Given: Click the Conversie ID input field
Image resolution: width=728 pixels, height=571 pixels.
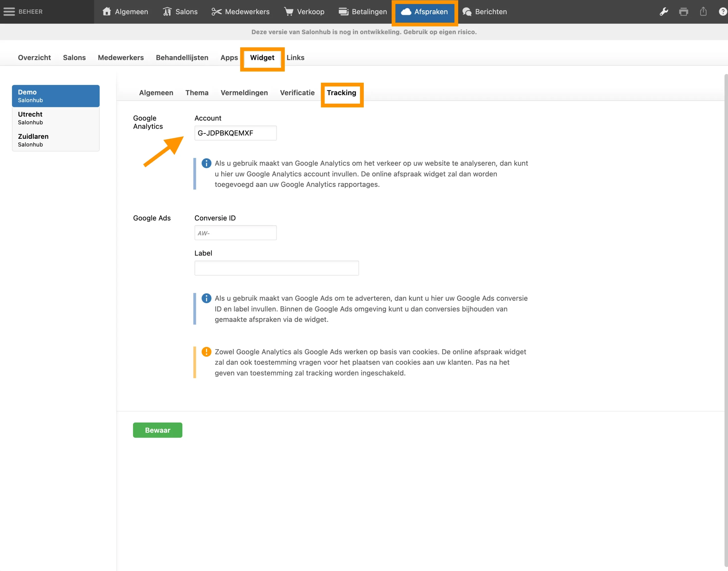Looking at the screenshot, I should tap(235, 233).
